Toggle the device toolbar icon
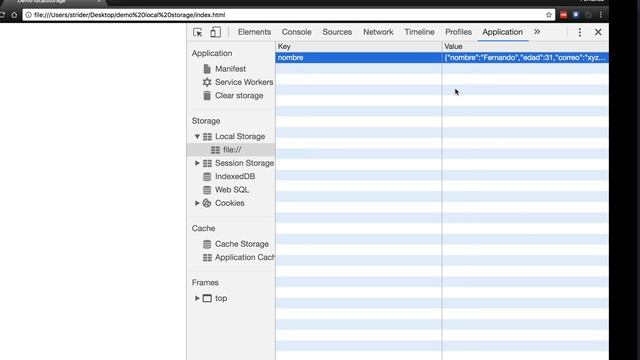Screen dimensions: 640x360 pos(216,32)
